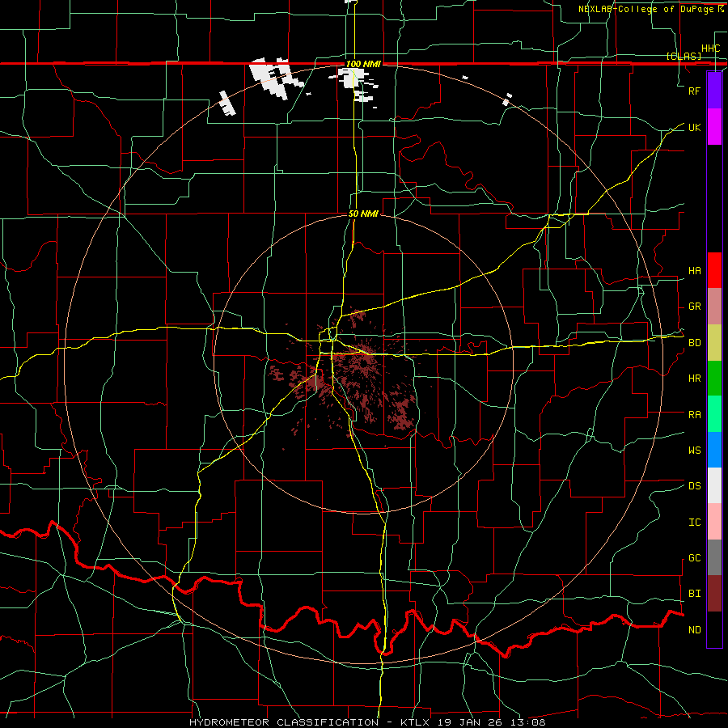Click the 'GC' legend label
This screenshot has height=728, width=728.
(x=695, y=558)
